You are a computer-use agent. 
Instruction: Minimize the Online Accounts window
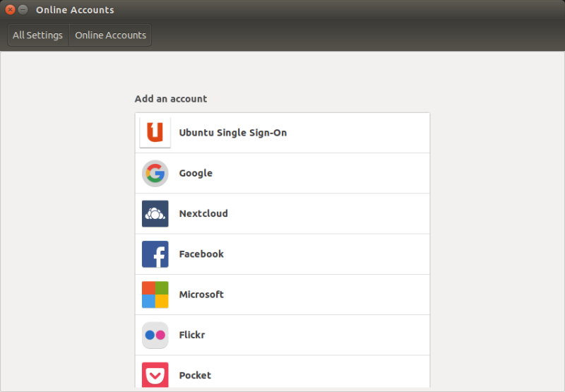(x=23, y=10)
